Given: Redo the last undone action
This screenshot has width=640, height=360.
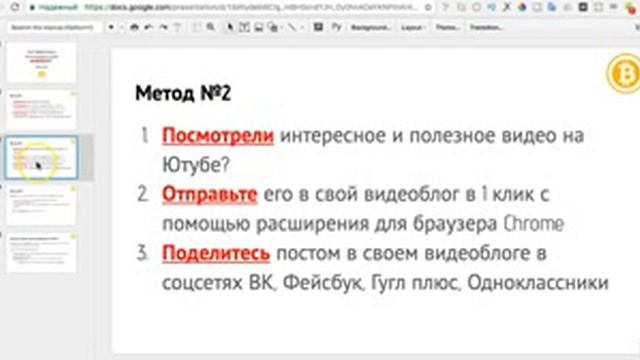Looking at the screenshot, I should pos(163,27).
